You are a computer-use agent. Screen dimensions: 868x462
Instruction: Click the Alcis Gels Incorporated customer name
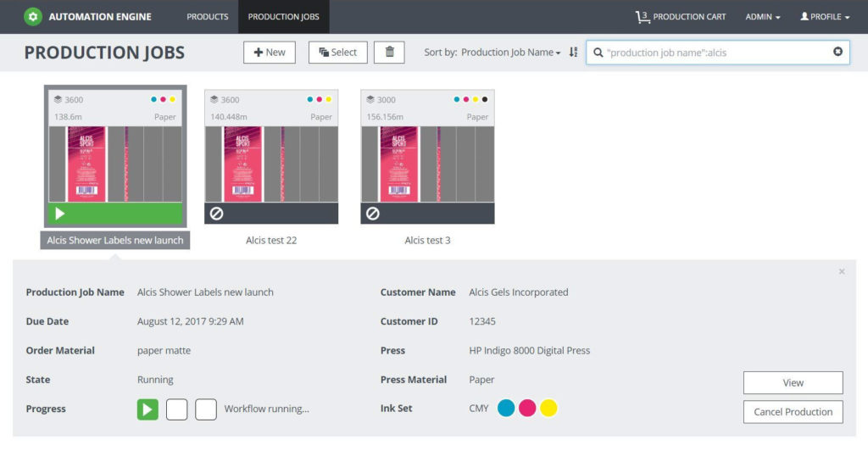[x=519, y=292]
